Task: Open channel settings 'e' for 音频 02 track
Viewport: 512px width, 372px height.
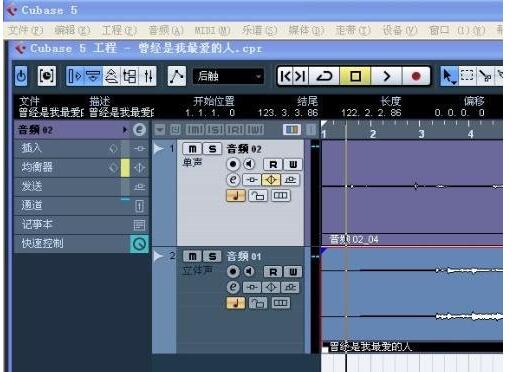Action: pos(233,180)
